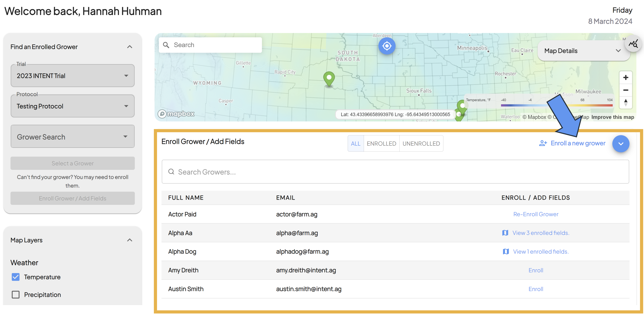Open the chart analysis icon top right

tap(634, 44)
